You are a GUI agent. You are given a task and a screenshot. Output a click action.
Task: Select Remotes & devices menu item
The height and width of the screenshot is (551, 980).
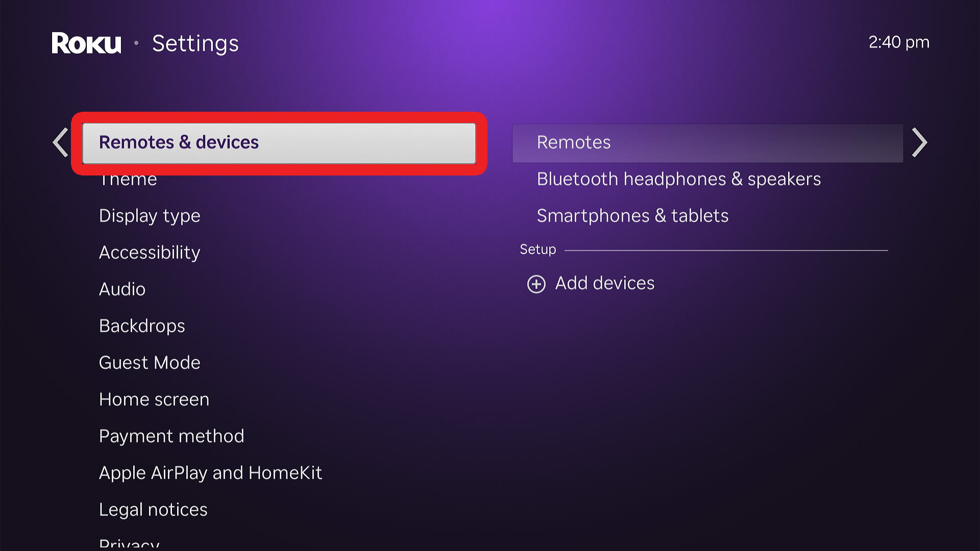coord(279,143)
